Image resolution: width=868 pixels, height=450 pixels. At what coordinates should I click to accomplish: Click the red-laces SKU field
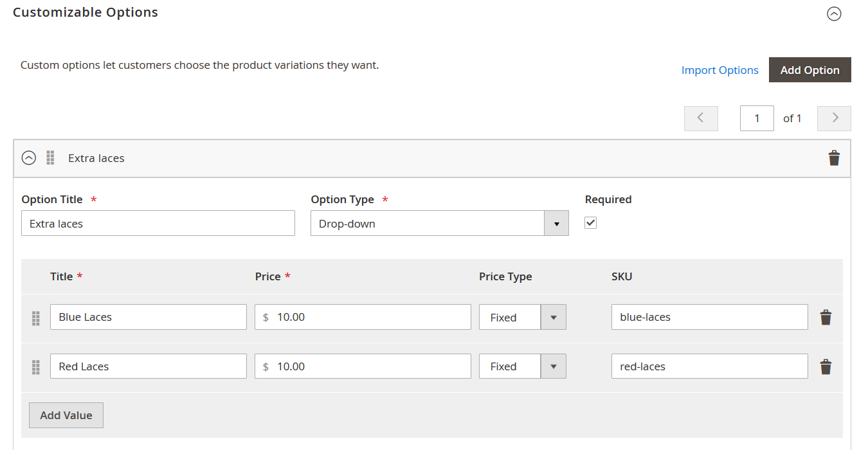(x=710, y=366)
